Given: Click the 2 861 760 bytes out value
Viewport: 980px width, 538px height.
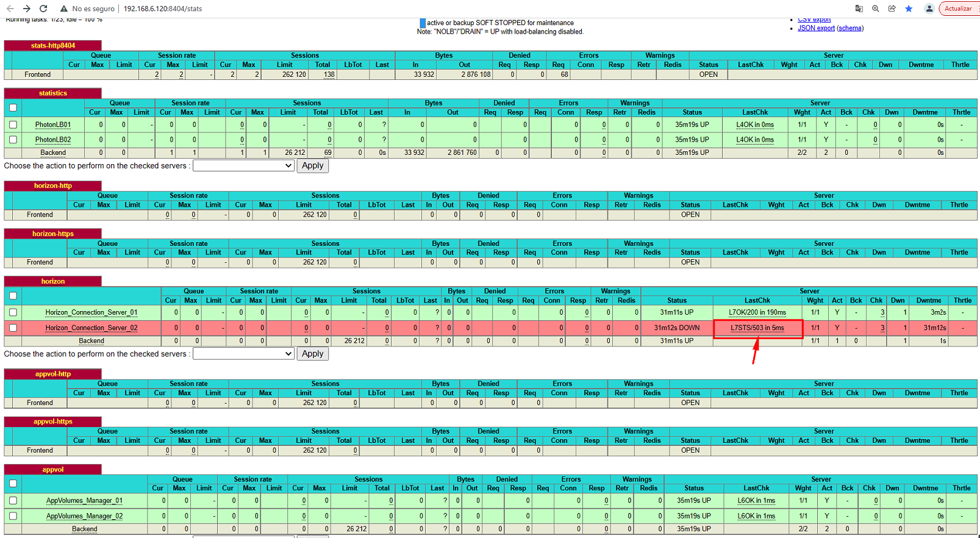Looking at the screenshot, I should (x=462, y=152).
